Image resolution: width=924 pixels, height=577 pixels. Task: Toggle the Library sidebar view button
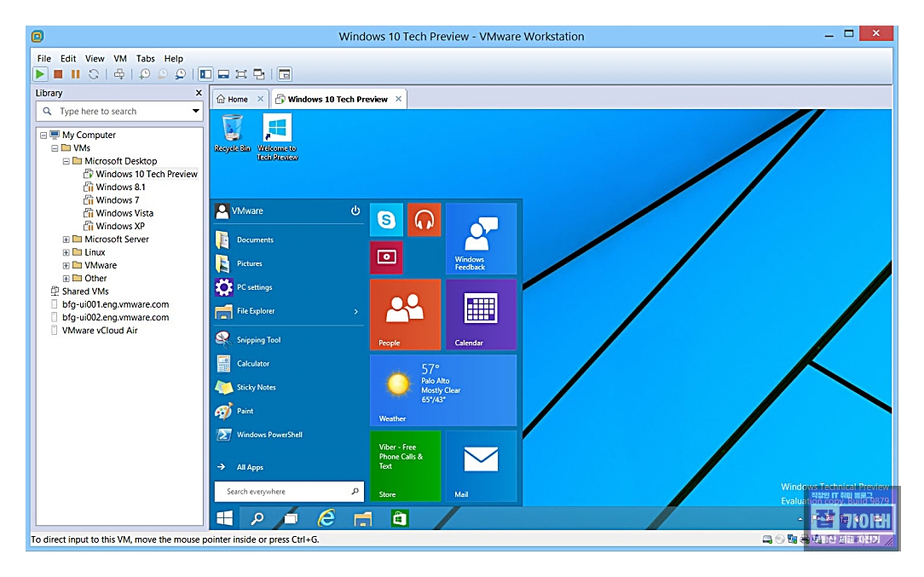click(205, 74)
